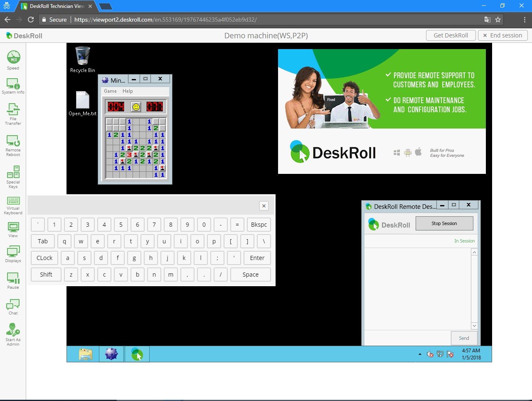Open System Info in the sidebar
532x401 pixels.
point(13,86)
